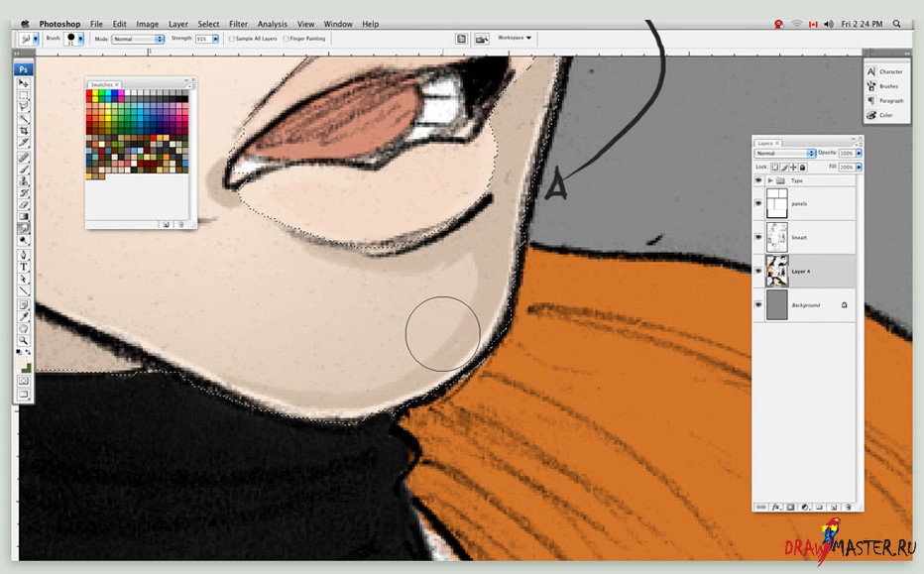Create a new swatch in Swatches panel

tap(167, 224)
